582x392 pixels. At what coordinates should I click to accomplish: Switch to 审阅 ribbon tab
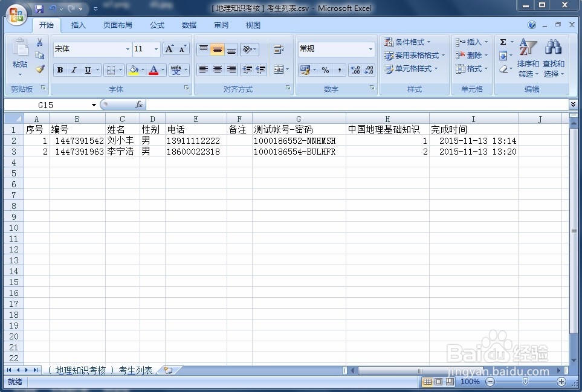coord(221,25)
